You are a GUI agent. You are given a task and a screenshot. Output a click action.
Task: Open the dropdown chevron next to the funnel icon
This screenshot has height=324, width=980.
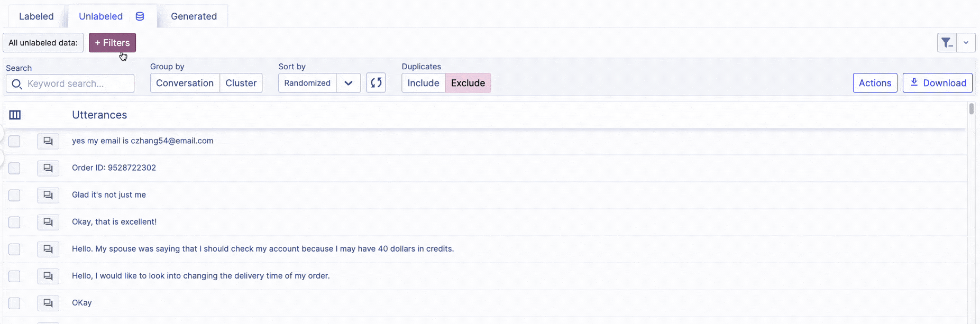tap(966, 43)
